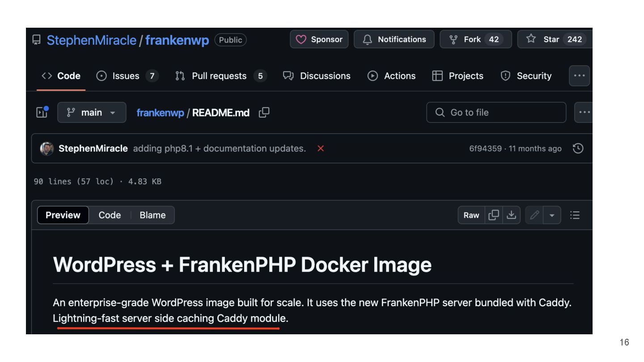Open the frankenwp repository link
Screen dimensions: 644x362
click(177, 40)
